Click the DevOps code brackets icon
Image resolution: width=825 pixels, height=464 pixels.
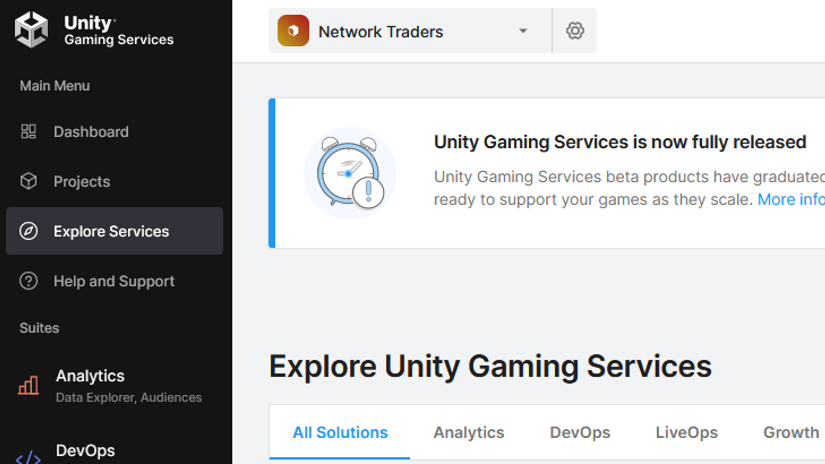(x=28, y=458)
